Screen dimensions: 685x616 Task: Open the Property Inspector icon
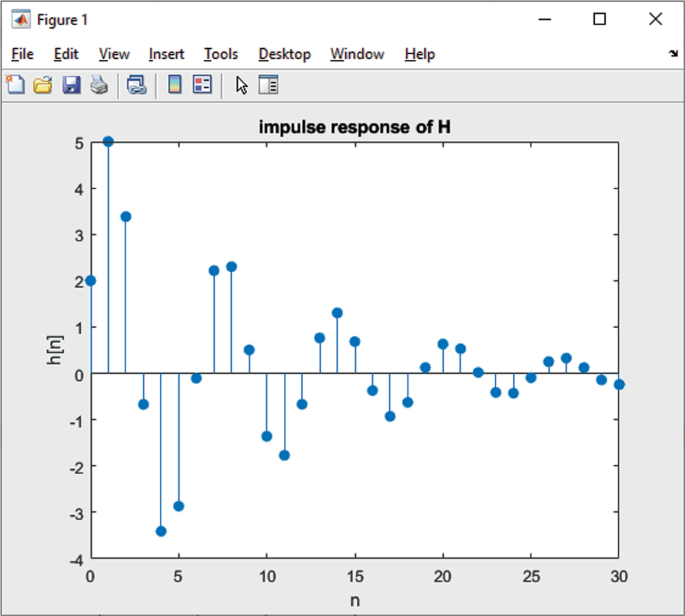tap(269, 86)
